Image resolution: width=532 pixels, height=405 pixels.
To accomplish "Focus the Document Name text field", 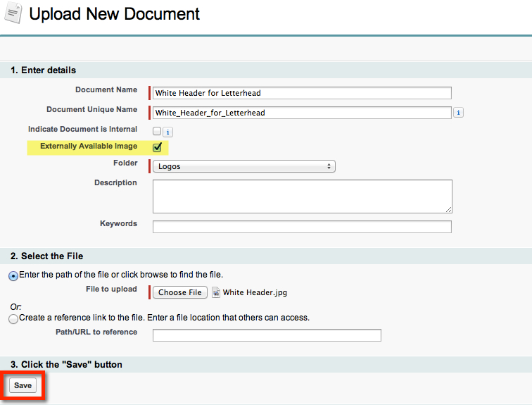I will tap(302, 93).
